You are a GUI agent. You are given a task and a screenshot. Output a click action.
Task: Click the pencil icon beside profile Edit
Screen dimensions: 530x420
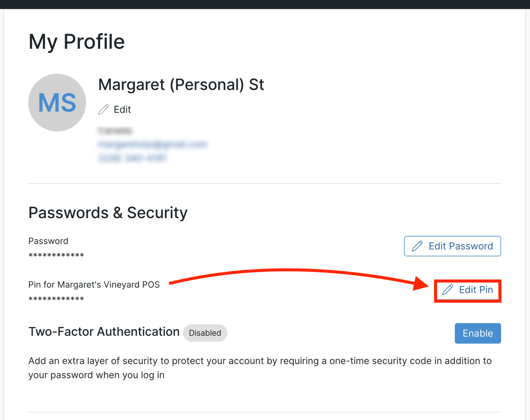[x=103, y=109]
